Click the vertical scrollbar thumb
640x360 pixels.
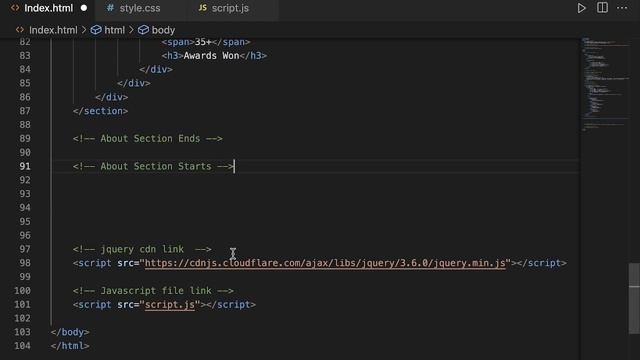(x=634, y=298)
